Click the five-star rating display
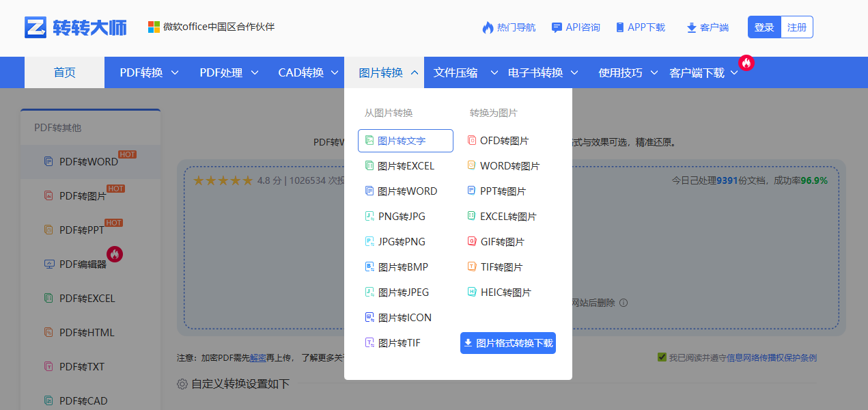The image size is (868, 410). click(x=223, y=181)
